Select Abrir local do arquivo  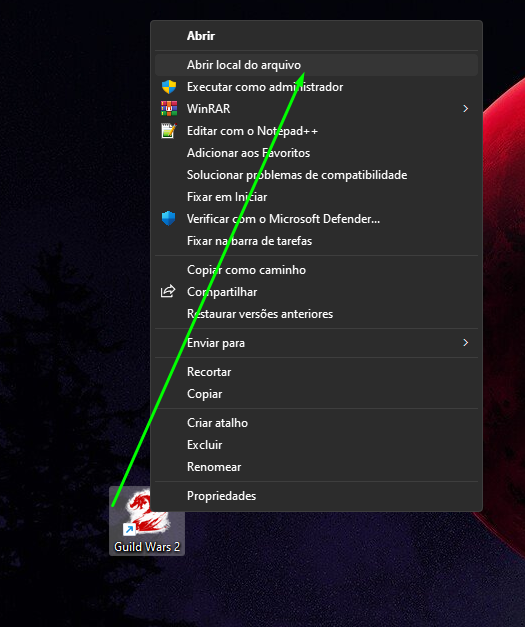(316, 65)
